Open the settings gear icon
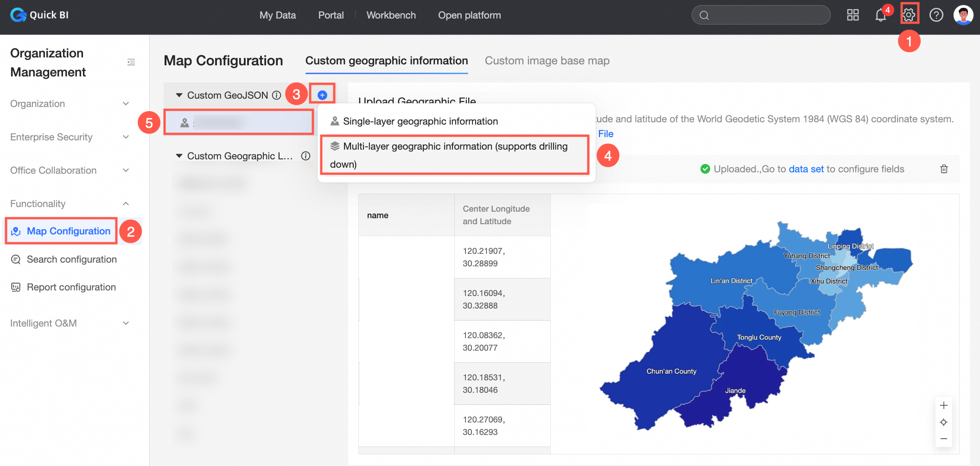 tap(909, 15)
